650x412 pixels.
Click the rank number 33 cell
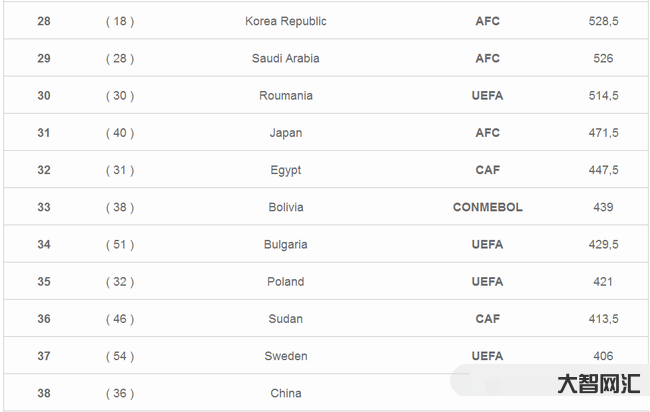point(44,207)
